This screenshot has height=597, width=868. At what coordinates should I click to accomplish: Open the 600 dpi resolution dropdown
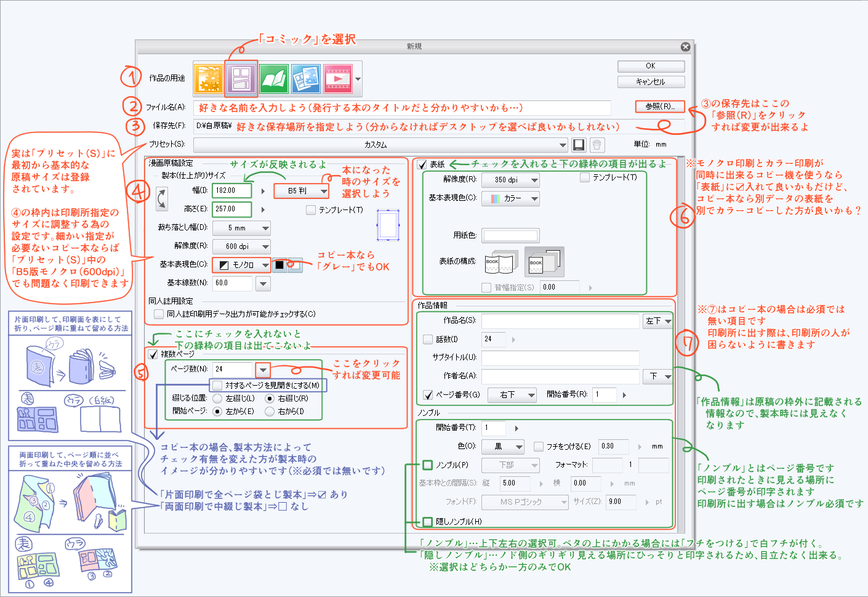[242, 246]
